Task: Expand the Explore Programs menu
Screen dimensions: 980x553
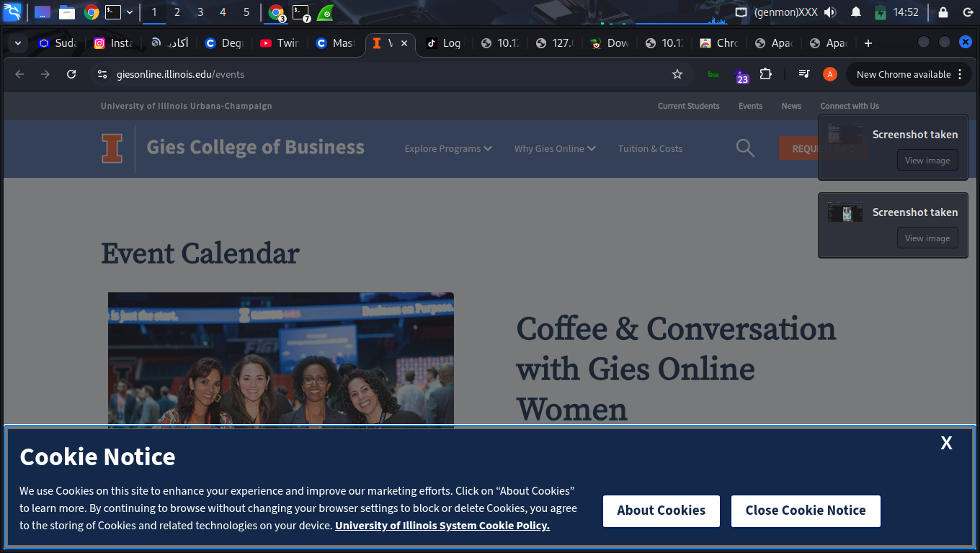Action: pos(448,148)
